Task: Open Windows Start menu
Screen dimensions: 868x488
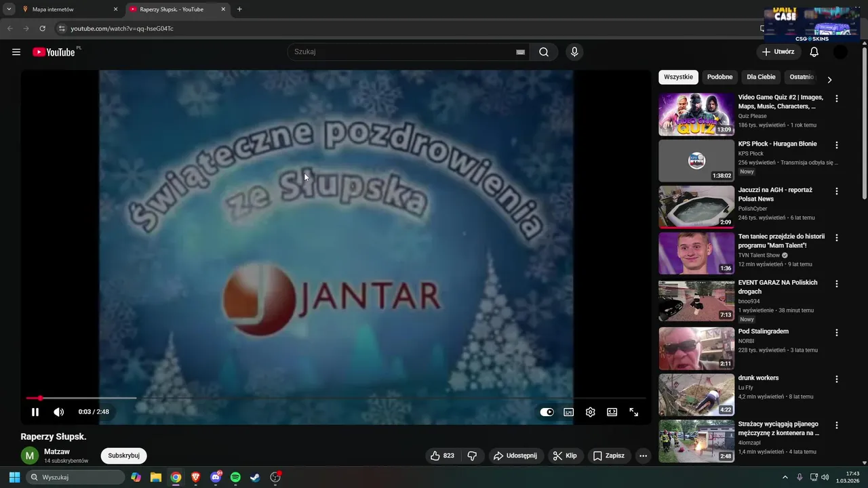Action: pos(14,477)
